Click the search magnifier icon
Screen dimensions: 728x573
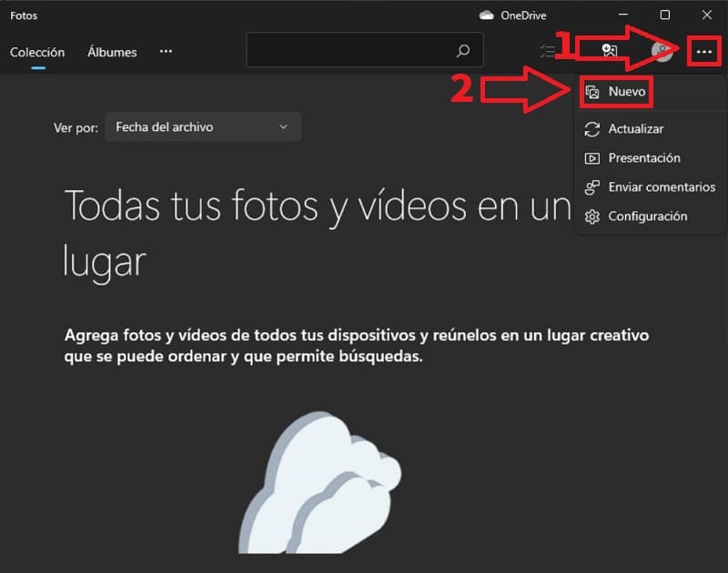point(463,51)
